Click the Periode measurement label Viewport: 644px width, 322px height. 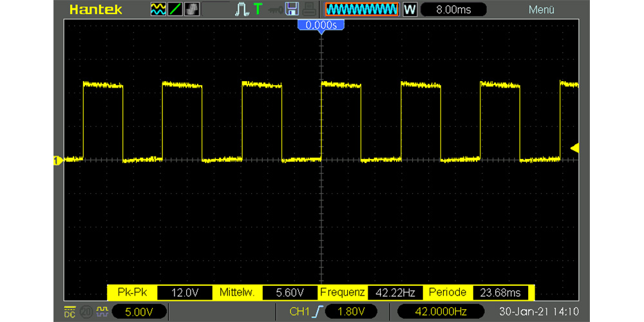coord(448,292)
